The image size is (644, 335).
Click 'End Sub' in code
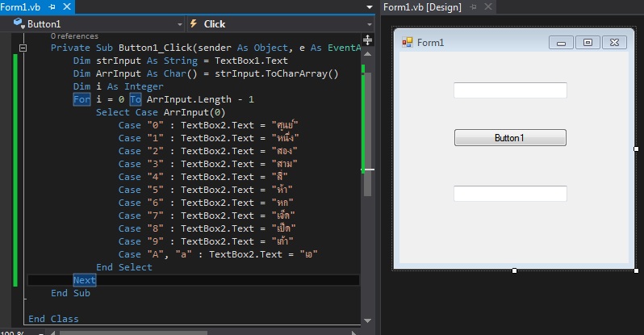(x=70, y=293)
